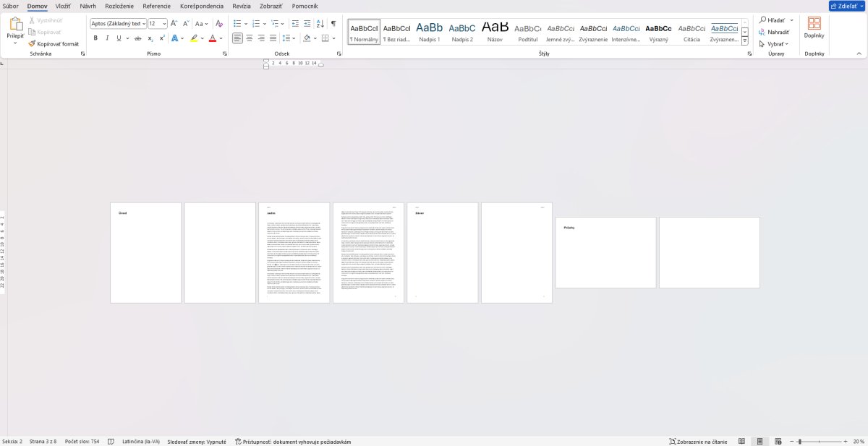Open the Vybrať select dropdown
The width and height of the screenshot is (868, 446).
pos(773,43)
